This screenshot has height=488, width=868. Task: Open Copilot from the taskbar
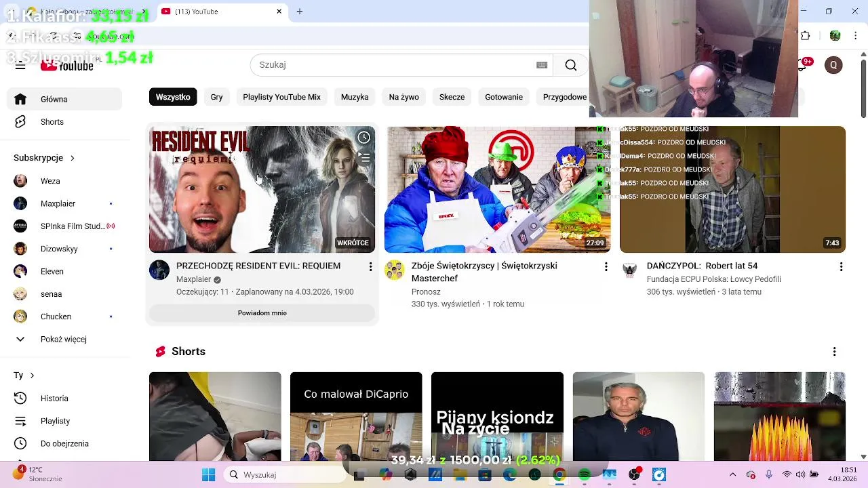[x=385, y=475]
